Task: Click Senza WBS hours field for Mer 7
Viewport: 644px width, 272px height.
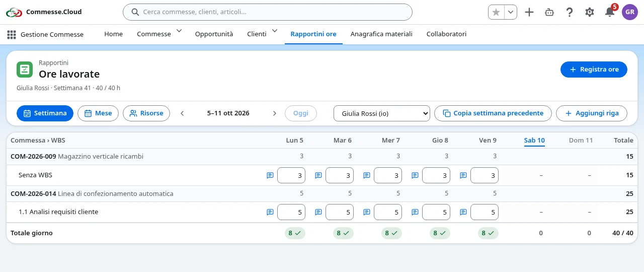Action: 388,175
